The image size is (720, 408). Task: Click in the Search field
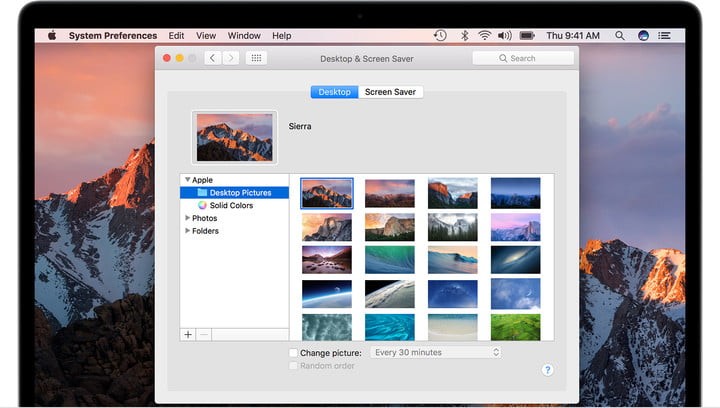point(523,58)
